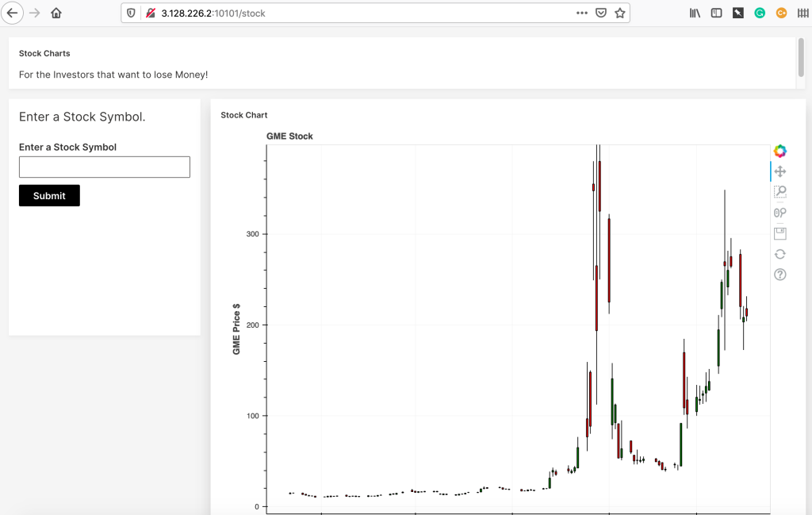Toggle the browser sidebar view
This screenshot has width=812, height=515.
(x=716, y=13)
